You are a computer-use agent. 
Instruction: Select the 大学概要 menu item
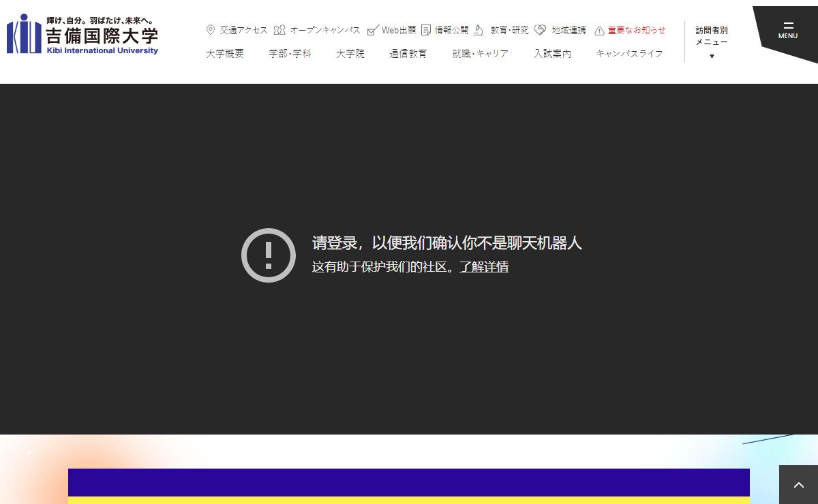click(x=225, y=54)
